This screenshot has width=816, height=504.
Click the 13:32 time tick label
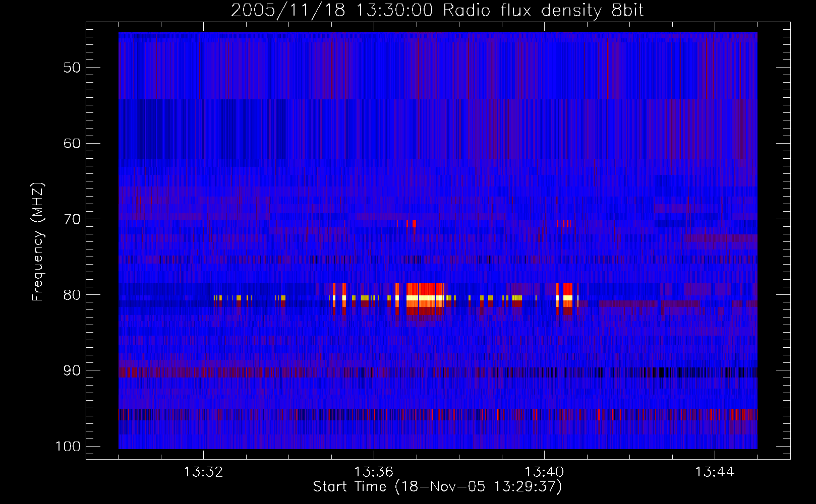click(203, 472)
